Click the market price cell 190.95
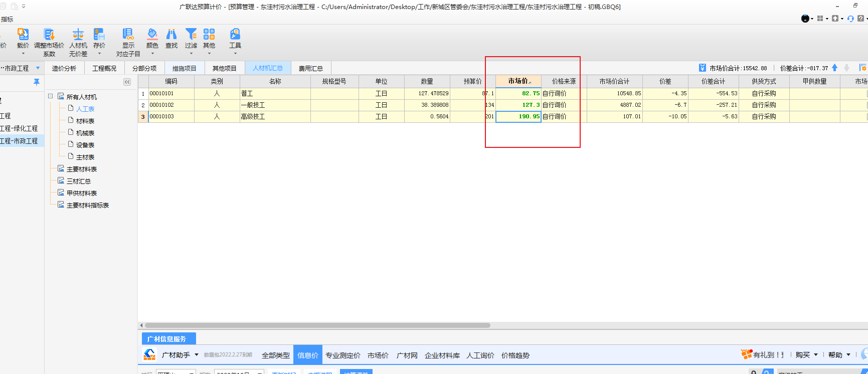The image size is (868, 374). click(x=518, y=116)
